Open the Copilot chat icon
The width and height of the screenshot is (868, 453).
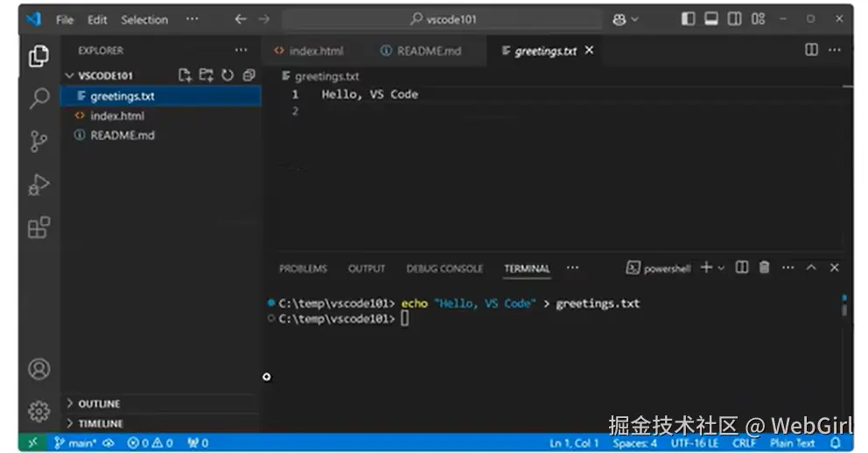click(619, 19)
